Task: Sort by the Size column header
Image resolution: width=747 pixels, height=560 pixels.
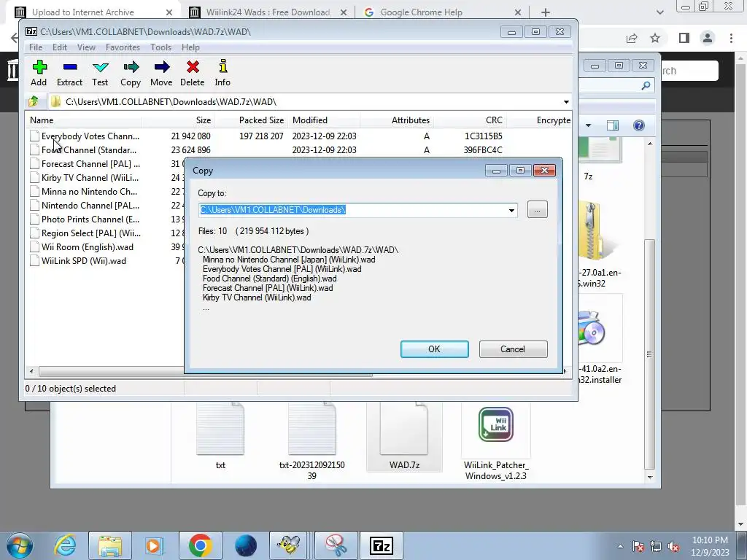Action: tap(178, 120)
